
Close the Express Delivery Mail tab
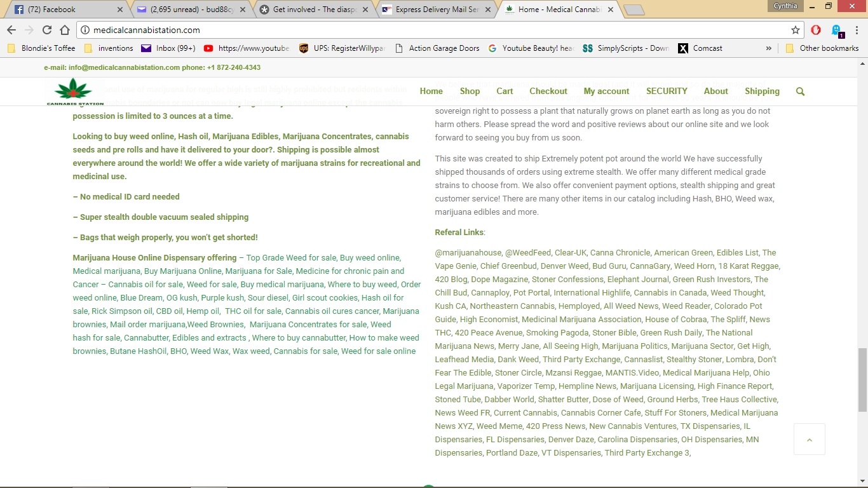487,10
